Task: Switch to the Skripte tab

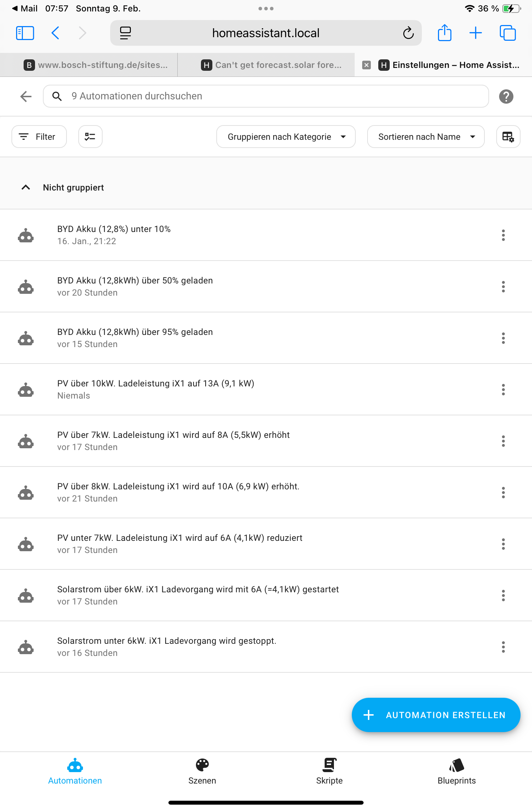Action: 329,771
